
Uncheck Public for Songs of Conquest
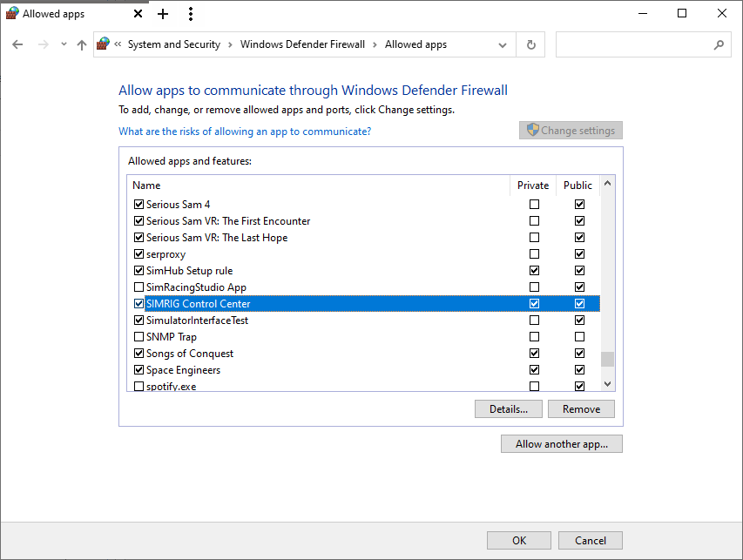[x=579, y=354]
